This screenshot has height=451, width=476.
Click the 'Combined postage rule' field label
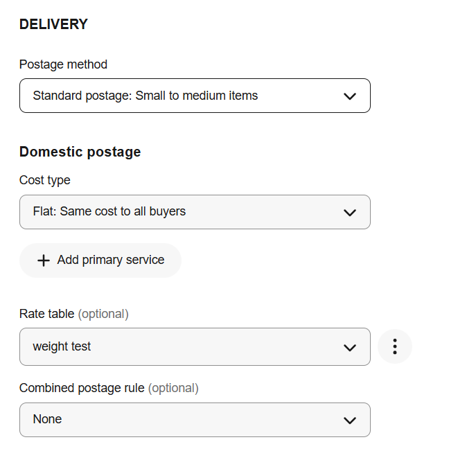tap(82, 388)
